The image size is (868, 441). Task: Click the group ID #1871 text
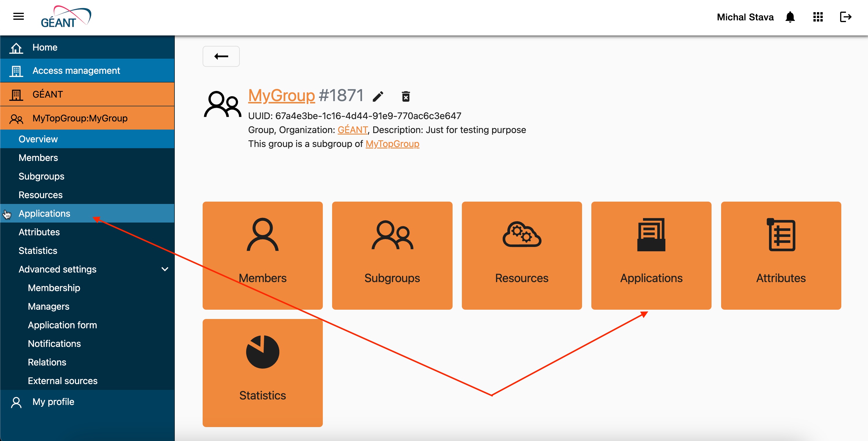coord(341,95)
